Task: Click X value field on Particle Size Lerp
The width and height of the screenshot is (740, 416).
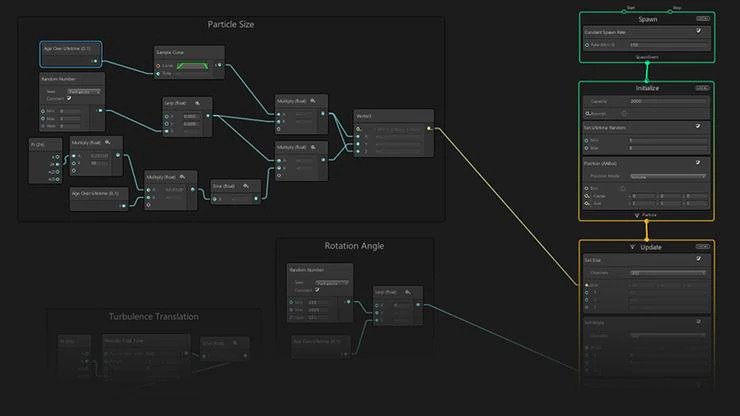Action: coord(192,116)
